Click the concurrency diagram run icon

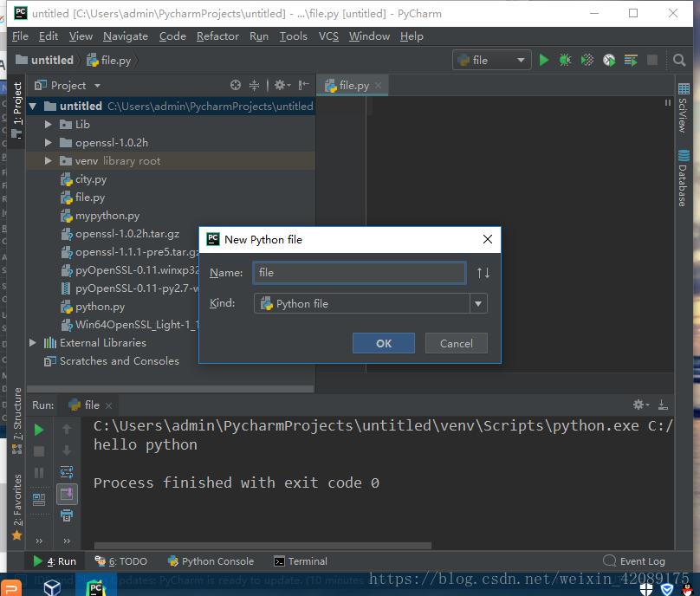pyautogui.click(x=631, y=61)
